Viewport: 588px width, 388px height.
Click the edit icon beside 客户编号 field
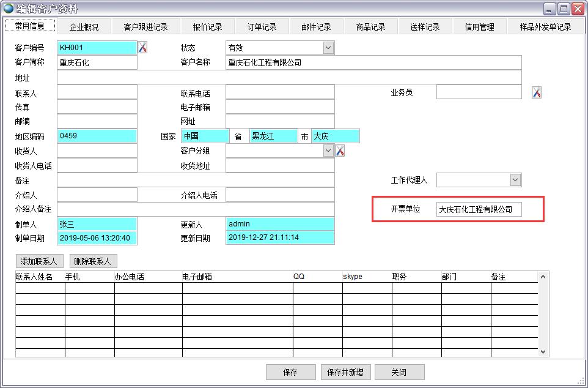[142, 48]
